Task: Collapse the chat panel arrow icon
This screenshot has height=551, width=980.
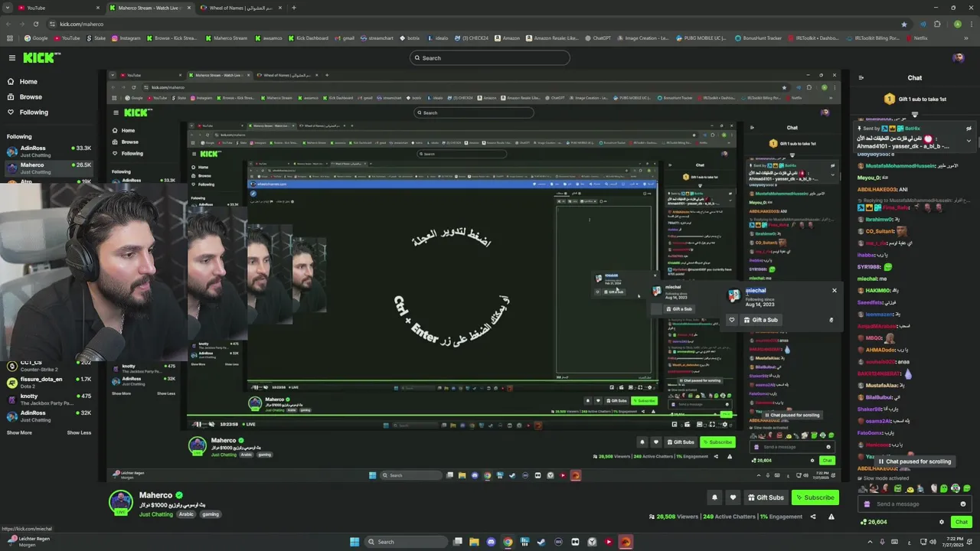Action: pos(861,77)
